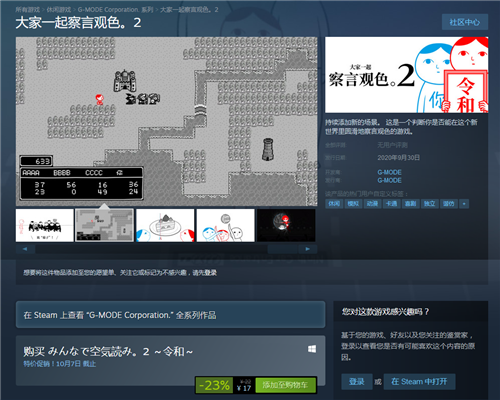
Task: Click the green 添加至购物车 button
Action: click(285, 385)
